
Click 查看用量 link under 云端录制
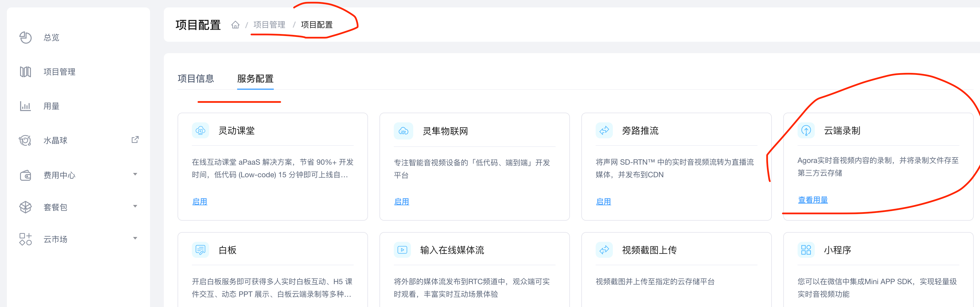click(812, 200)
